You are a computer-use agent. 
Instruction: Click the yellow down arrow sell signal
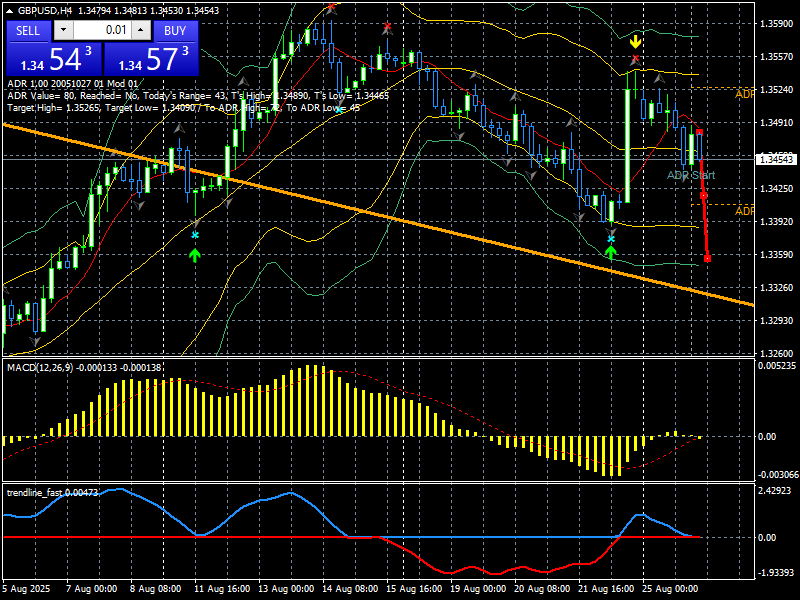point(635,41)
